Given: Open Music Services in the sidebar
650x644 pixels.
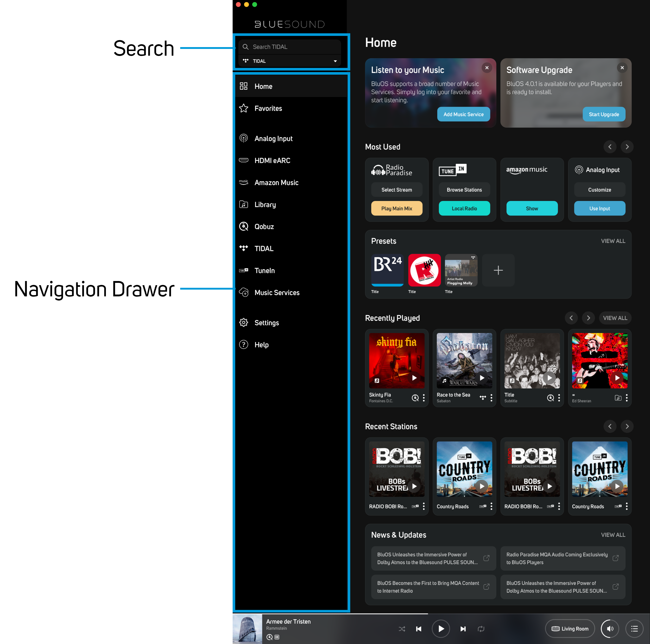Looking at the screenshot, I should pos(277,292).
